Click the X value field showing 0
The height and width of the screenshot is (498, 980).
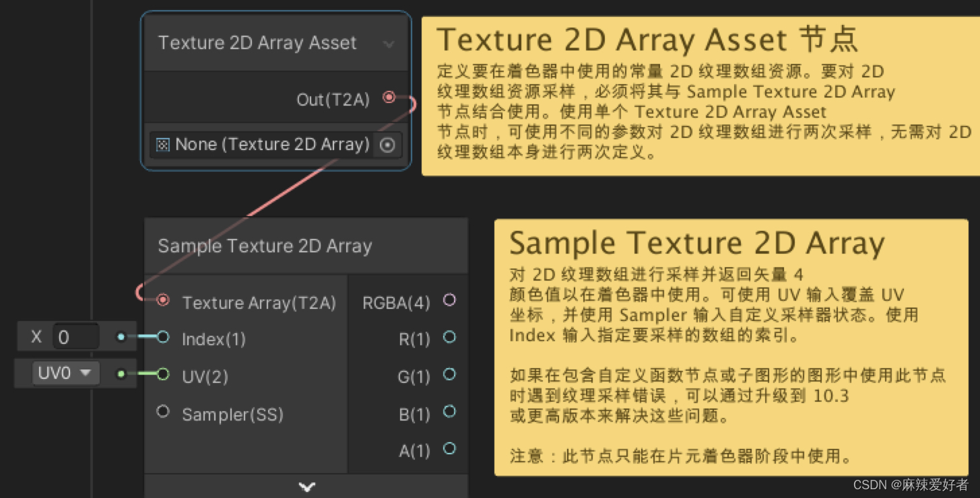point(76,336)
